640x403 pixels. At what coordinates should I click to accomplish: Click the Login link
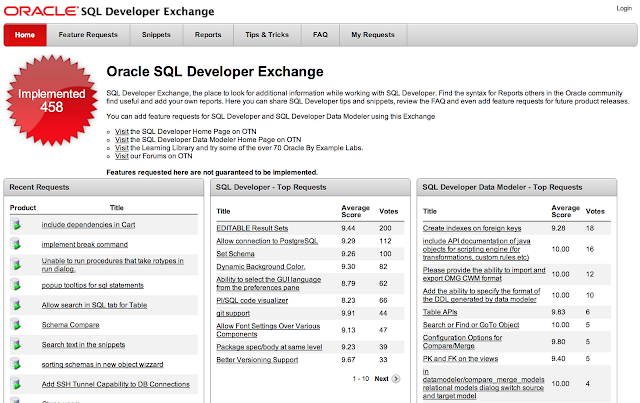[x=621, y=8]
